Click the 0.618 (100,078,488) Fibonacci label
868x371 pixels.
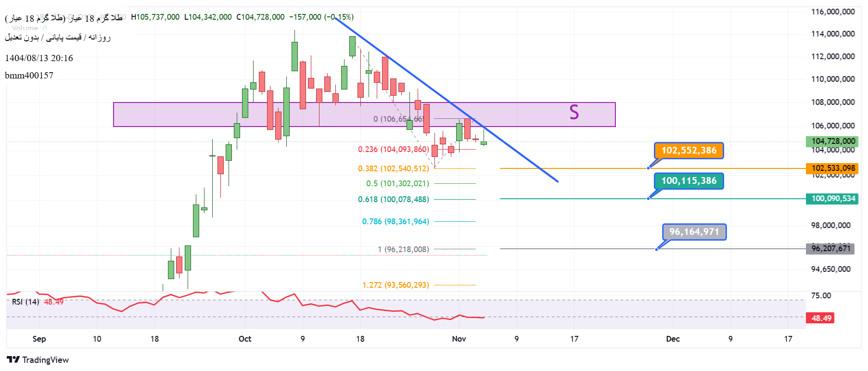(x=393, y=199)
